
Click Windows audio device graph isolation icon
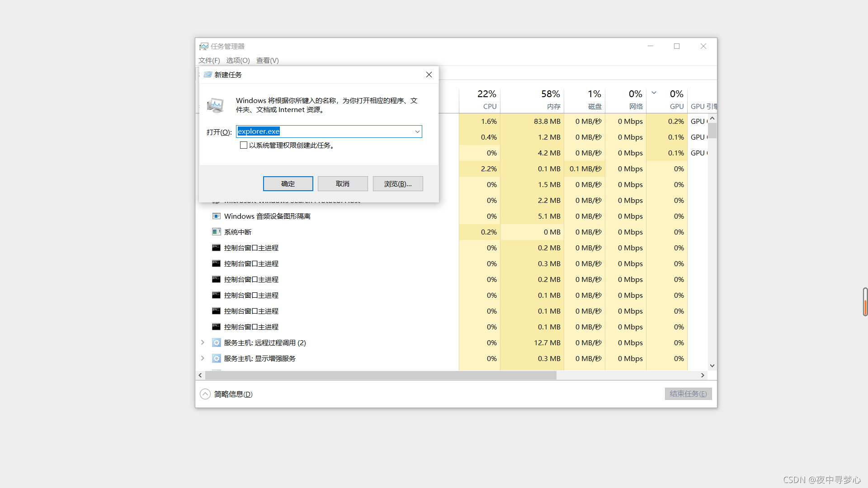pyautogui.click(x=217, y=216)
